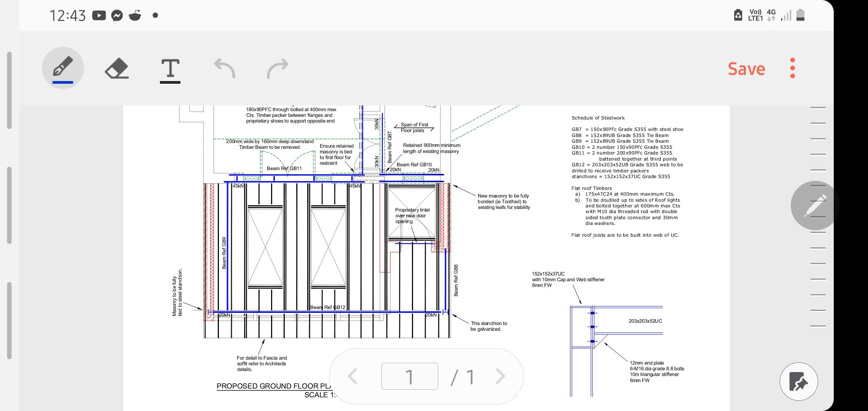Screen dimensions: 868x411
Task: Tap the 'Beam Ref GB12' label
Action: [x=328, y=307]
